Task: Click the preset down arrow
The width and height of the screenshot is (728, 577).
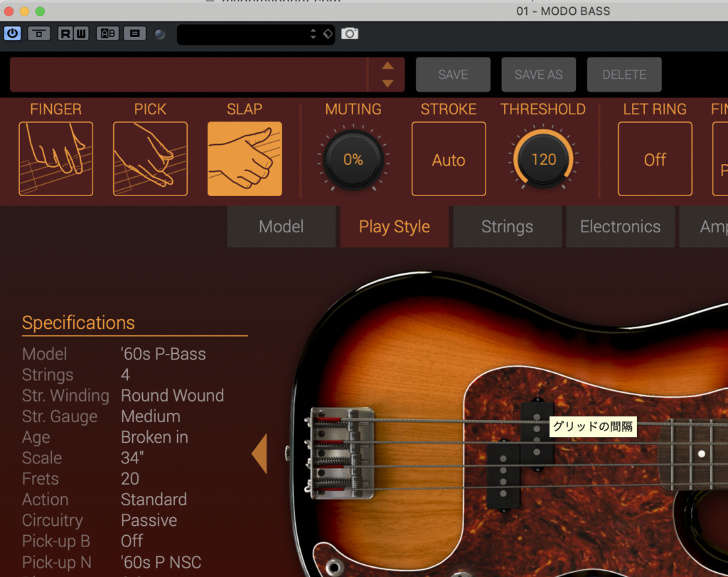Action: click(387, 83)
